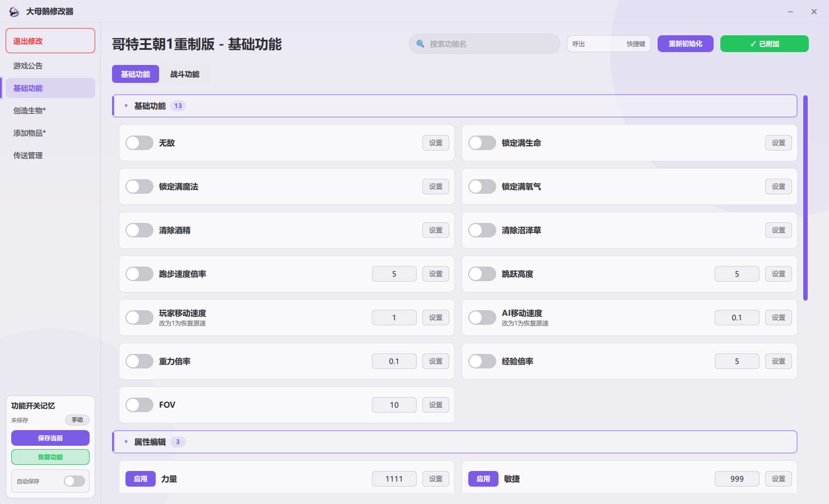
Task: Open 设置 for 锁定满生命
Action: click(779, 143)
